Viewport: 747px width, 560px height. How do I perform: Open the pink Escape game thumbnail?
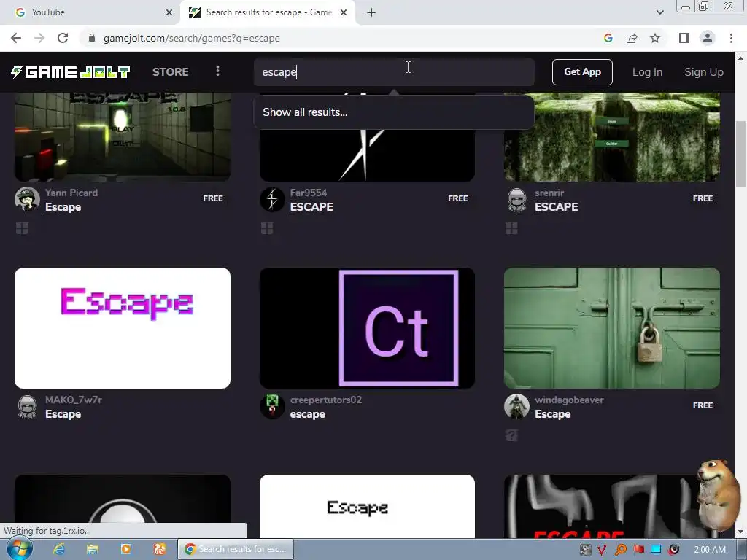point(123,328)
